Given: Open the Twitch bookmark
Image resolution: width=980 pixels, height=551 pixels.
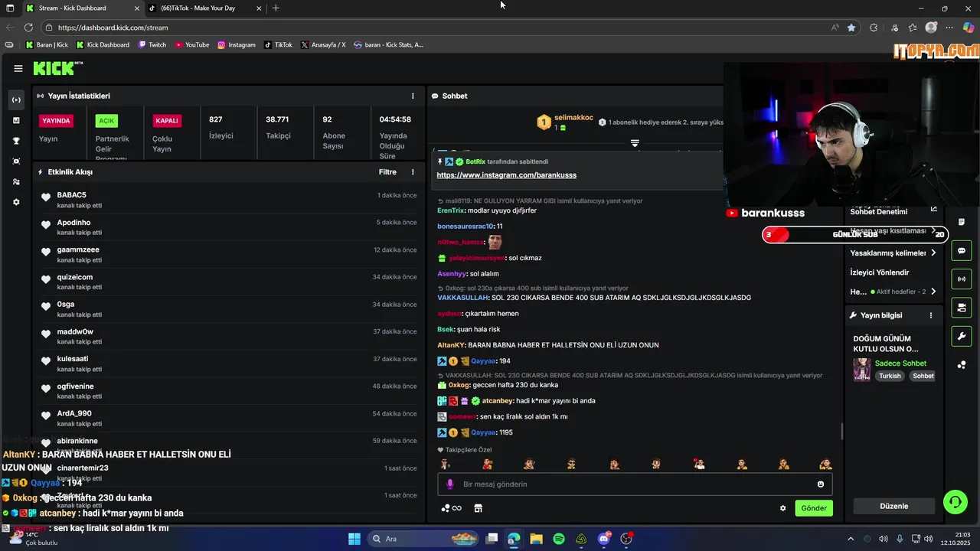Looking at the screenshot, I should tap(152, 45).
